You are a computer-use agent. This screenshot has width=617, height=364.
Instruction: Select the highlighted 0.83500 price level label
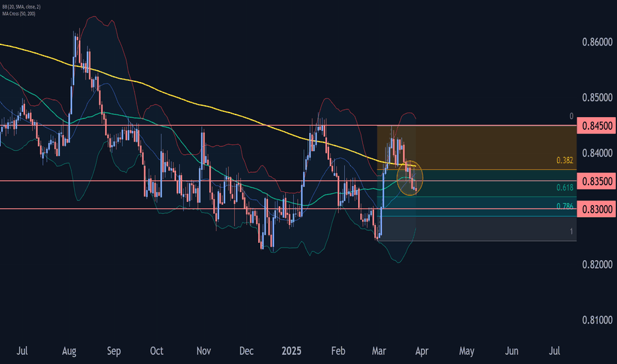click(x=597, y=181)
